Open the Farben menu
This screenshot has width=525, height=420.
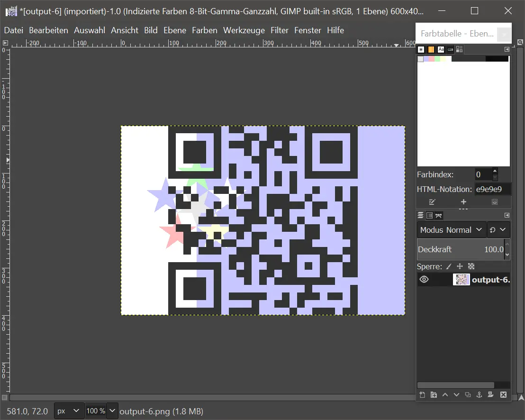pyautogui.click(x=204, y=30)
